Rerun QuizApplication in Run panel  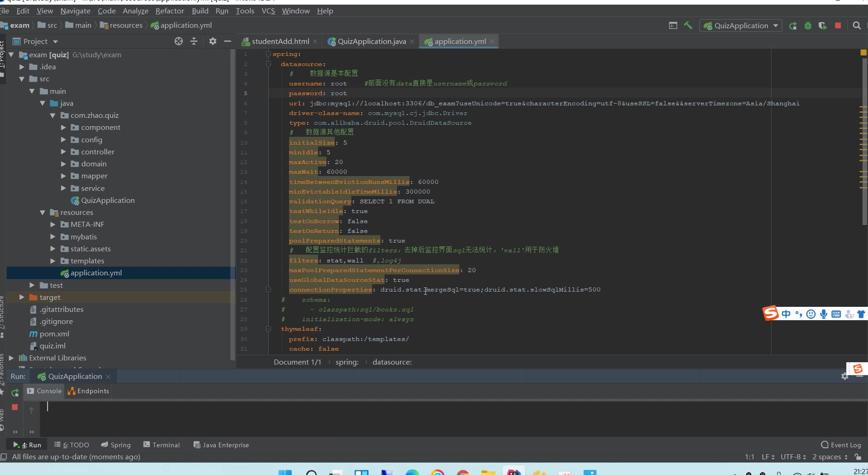click(x=15, y=392)
